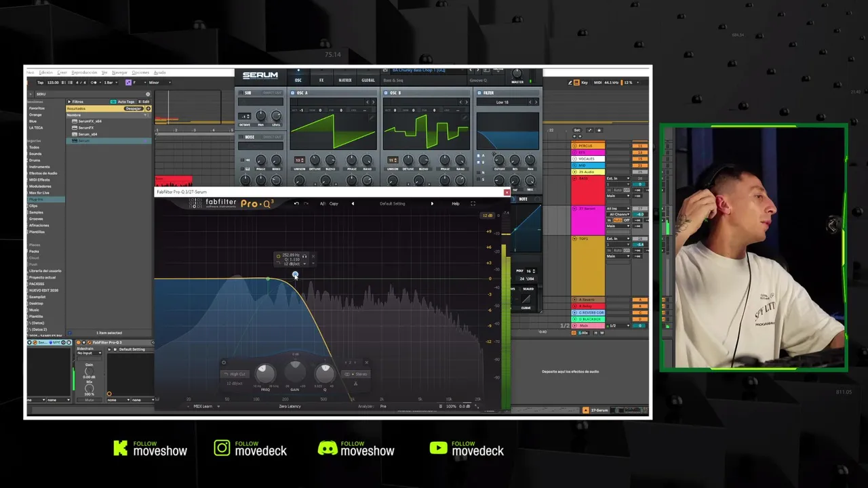Load previous Serum preset arrow

(471, 70)
